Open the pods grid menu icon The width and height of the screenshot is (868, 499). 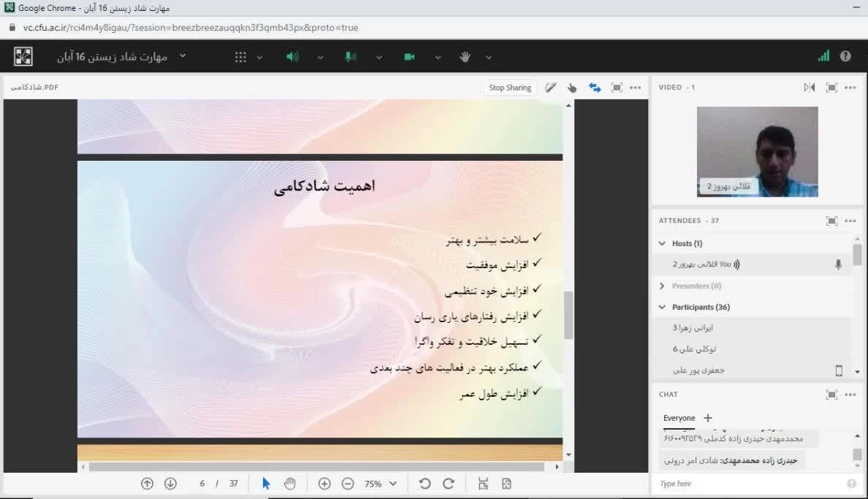click(x=240, y=57)
